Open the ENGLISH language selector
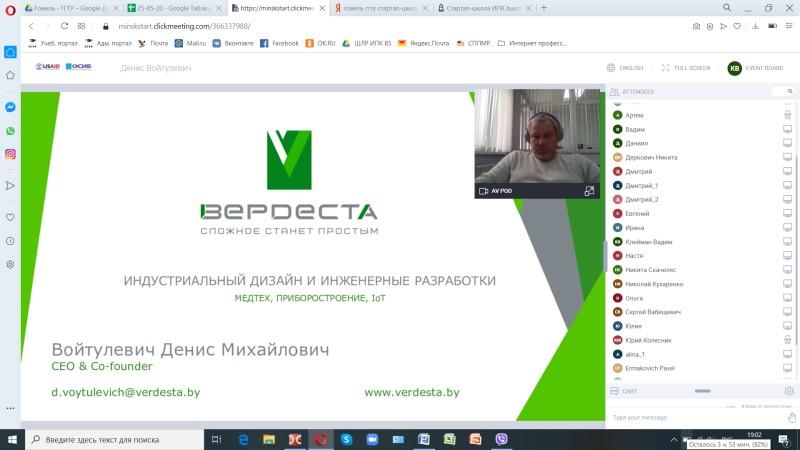Screen dimensions: 800x450 [x=625, y=68]
